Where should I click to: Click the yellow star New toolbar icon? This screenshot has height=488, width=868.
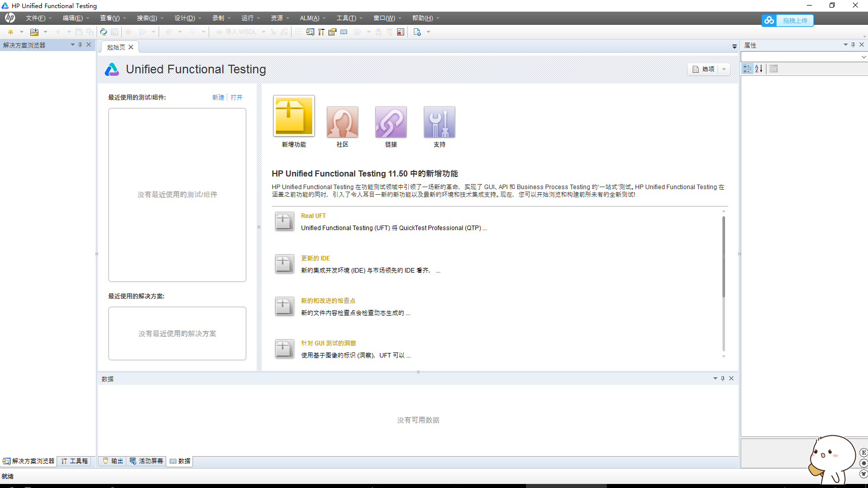(x=11, y=32)
